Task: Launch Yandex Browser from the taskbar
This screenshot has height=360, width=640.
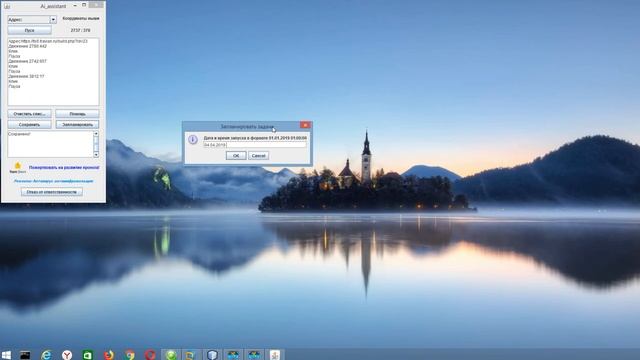Action: (x=67, y=355)
